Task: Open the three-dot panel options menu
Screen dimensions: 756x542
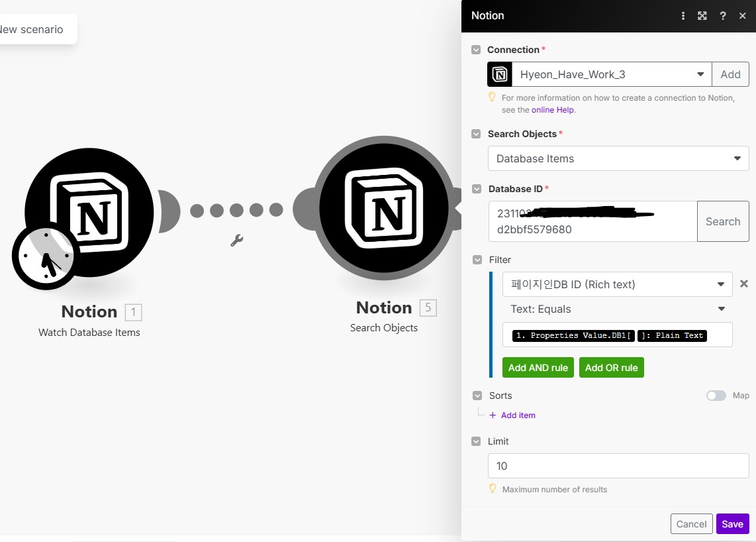Action: pyautogui.click(x=683, y=16)
